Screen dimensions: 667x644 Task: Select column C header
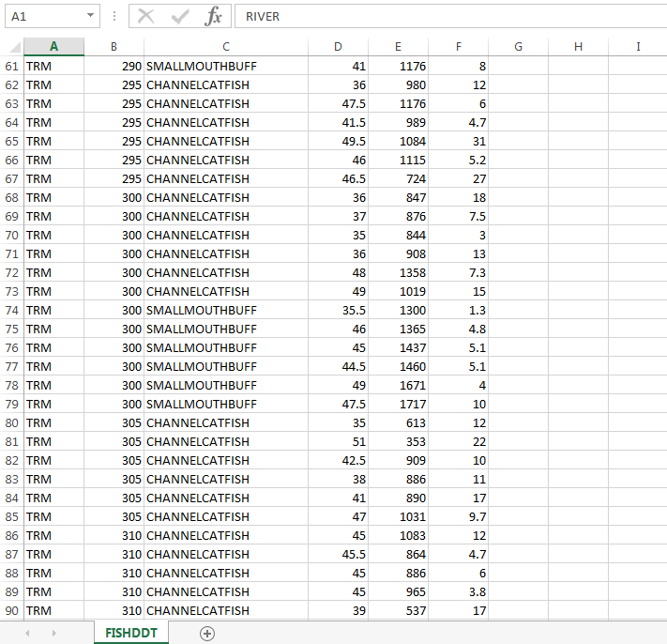[x=226, y=47]
